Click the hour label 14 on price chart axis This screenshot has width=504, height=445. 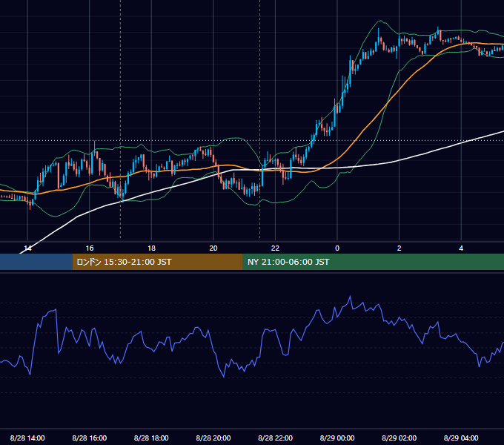(27, 248)
